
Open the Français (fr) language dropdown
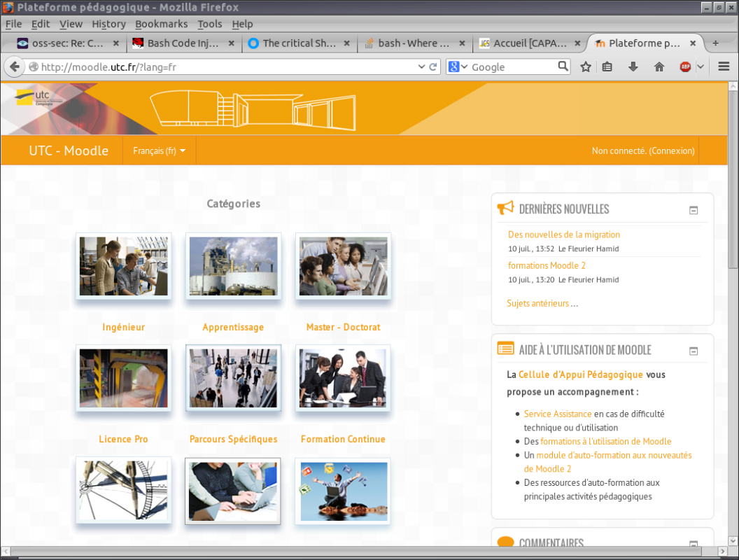click(x=159, y=150)
